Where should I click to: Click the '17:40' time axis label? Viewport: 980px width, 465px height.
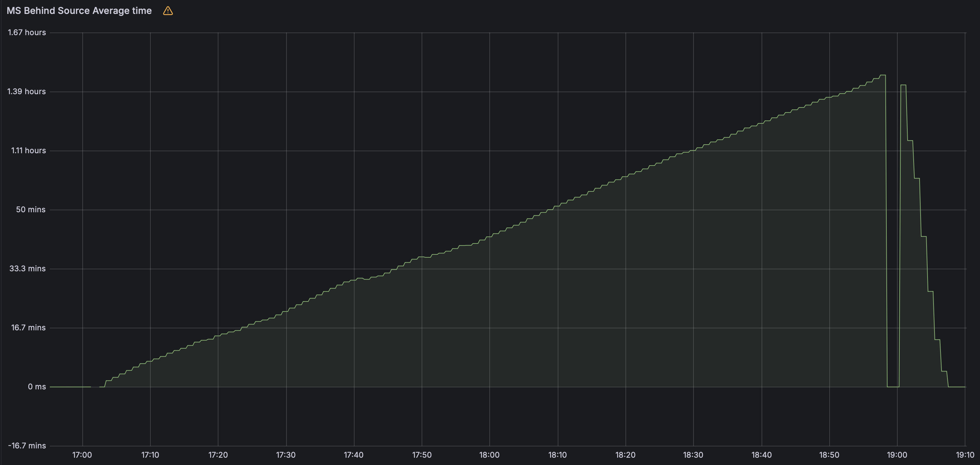pos(354,455)
